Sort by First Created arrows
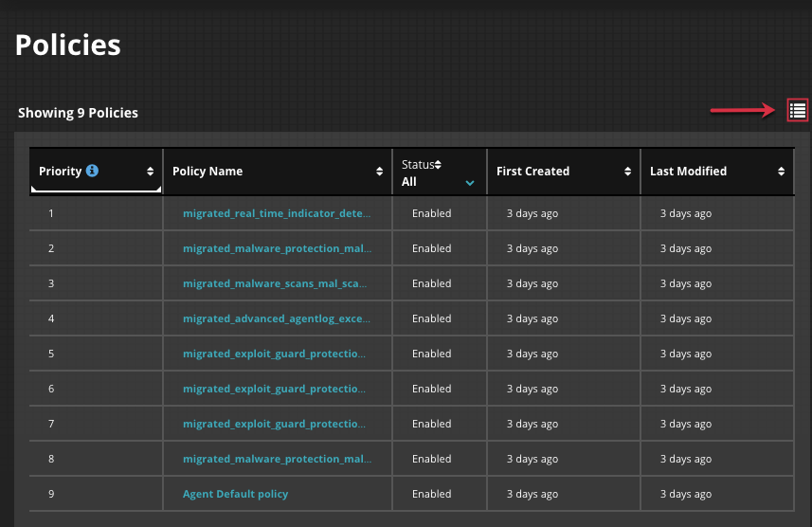 click(627, 172)
